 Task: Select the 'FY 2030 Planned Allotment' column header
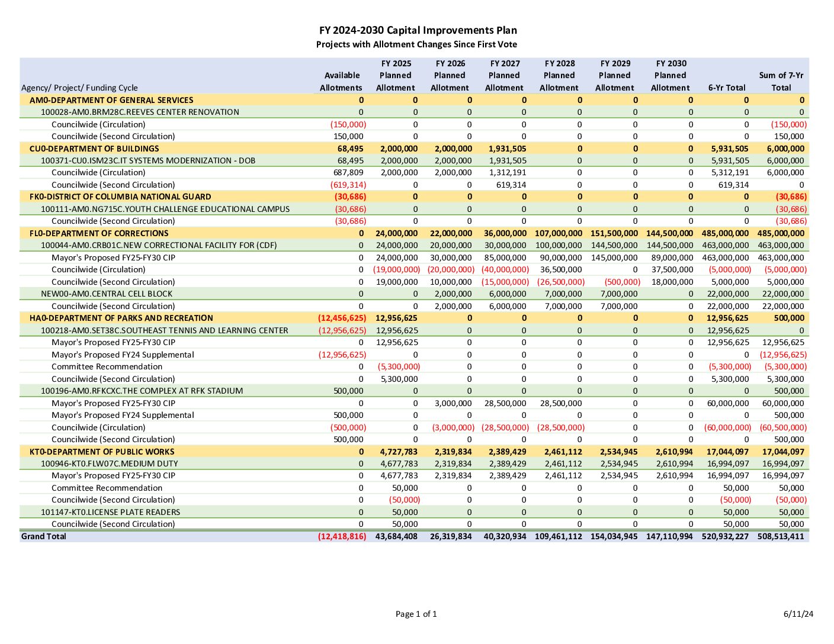coord(671,76)
